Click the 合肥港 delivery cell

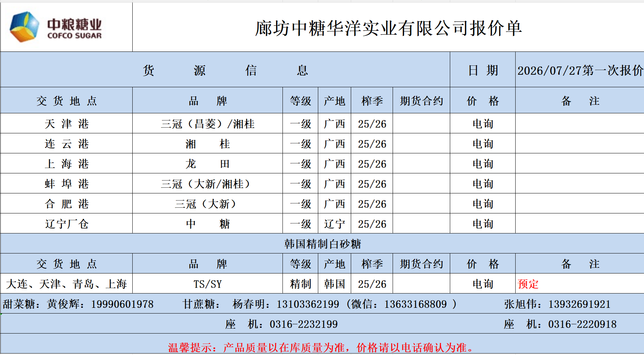pyautogui.click(x=67, y=204)
